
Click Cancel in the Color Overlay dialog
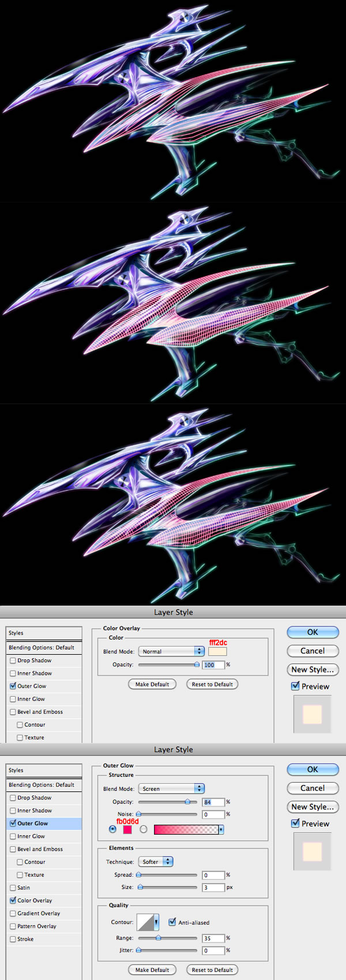(313, 651)
